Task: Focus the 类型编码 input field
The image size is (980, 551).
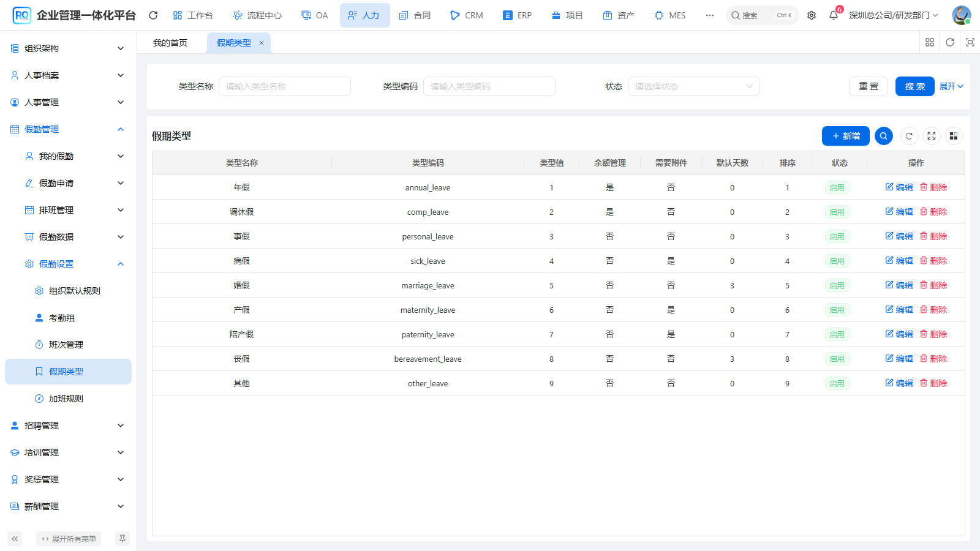Action: point(489,86)
